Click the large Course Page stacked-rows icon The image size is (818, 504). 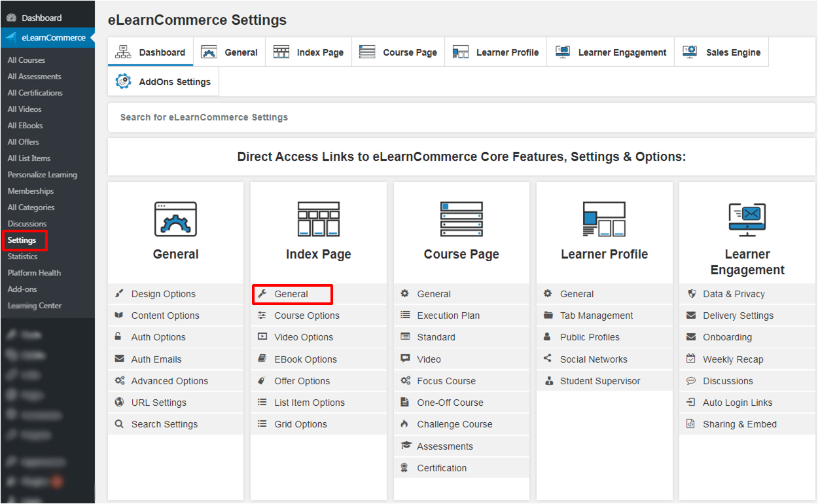[x=461, y=219]
